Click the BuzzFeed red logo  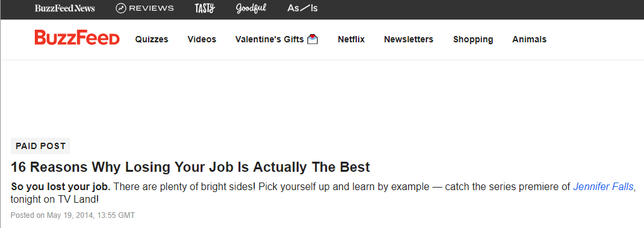tap(77, 38)
